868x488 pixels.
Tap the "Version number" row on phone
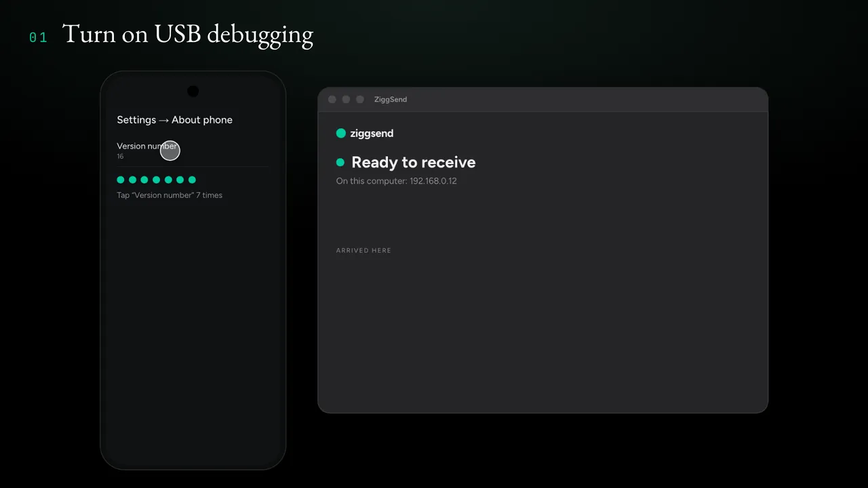click(193, 150)
